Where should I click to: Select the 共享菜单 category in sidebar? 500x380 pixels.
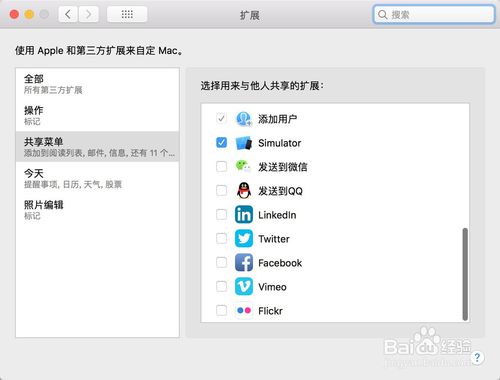[x=97, y=147]
